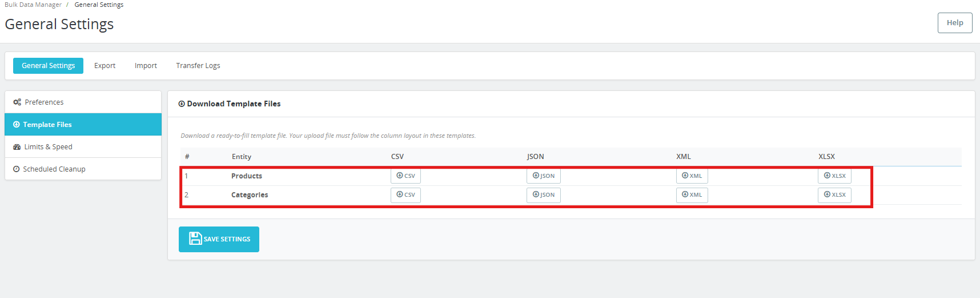Click the ready-to-fill template description text
This screenshot has width=980, height=298.
[328, 136]
